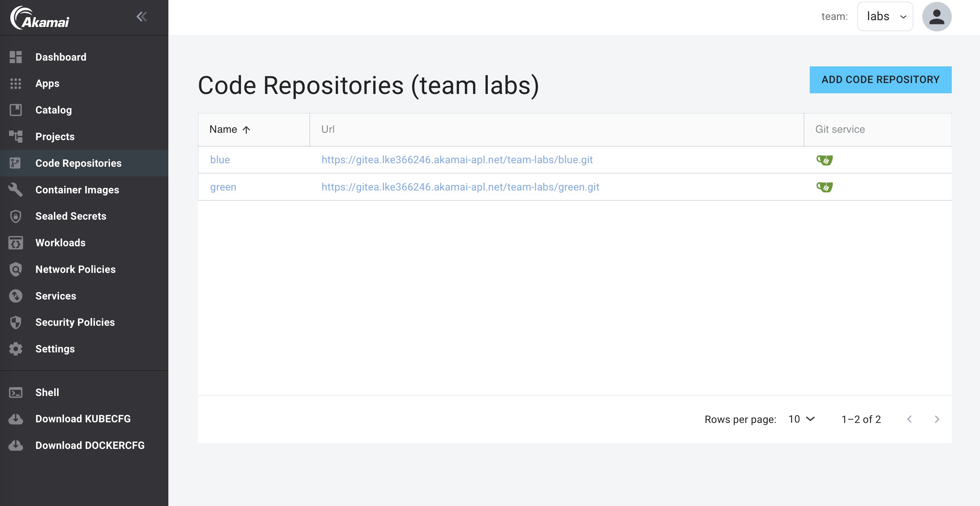The width and height of the screenshot is (980, 506).
Task: Follow the green.git repository URL
Action: point(460,187)
